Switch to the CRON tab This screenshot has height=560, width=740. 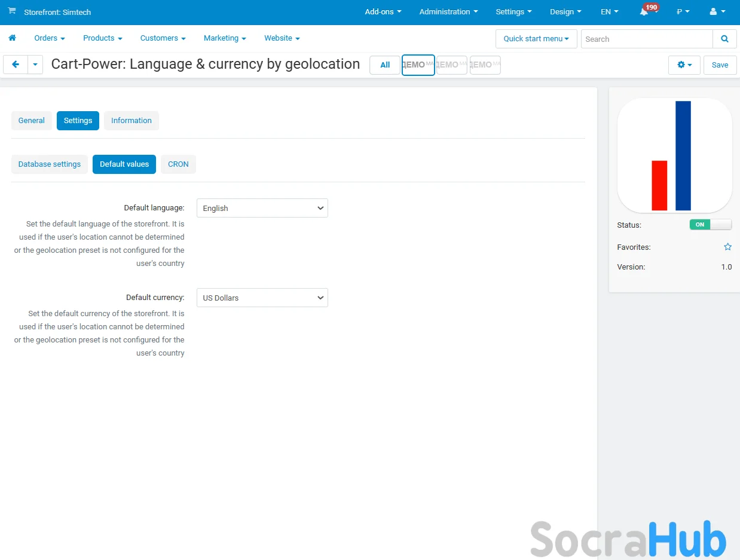[x=178, y=164]
